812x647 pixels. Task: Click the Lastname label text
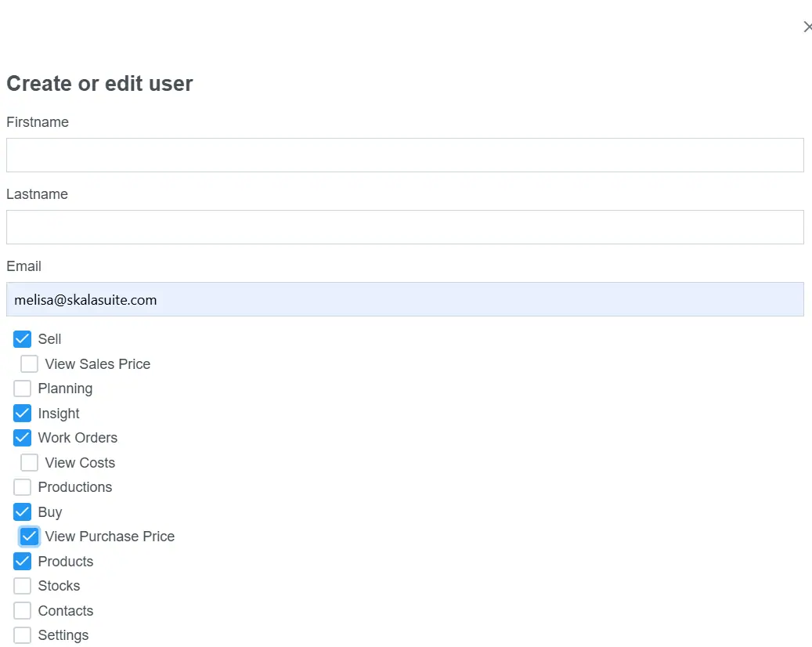(x=37, y=194)
